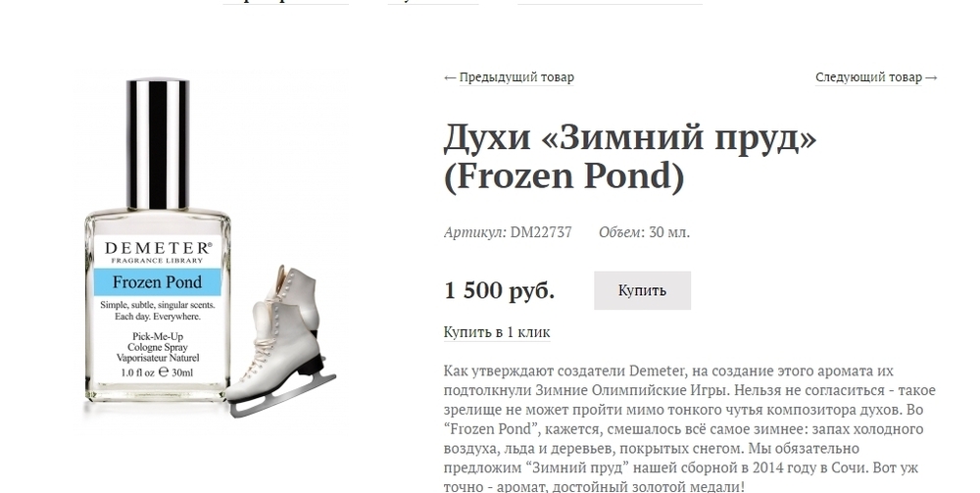The height and width of the screenshot is (493, 980).
Task: Click the 1.0 fl oz 30ml text on bottle
Action: (x=157, y=372)
